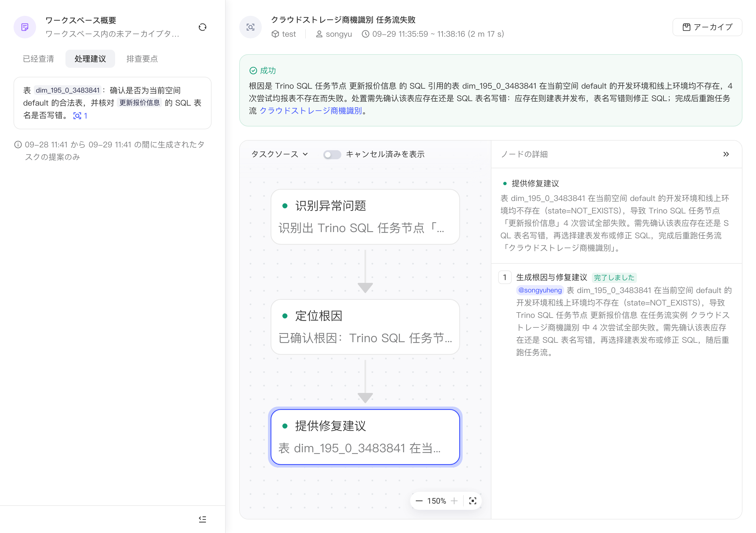Click the dim_195_0_3483841 table tag
756x533 pixels.
pyautogui.click(x=67, y=90)
